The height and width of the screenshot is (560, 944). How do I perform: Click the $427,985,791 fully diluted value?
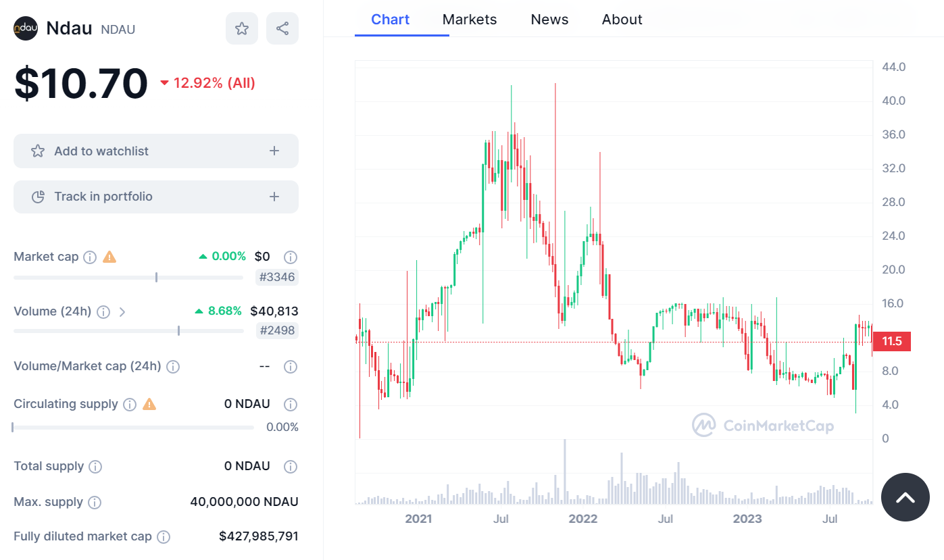[259, 536]
